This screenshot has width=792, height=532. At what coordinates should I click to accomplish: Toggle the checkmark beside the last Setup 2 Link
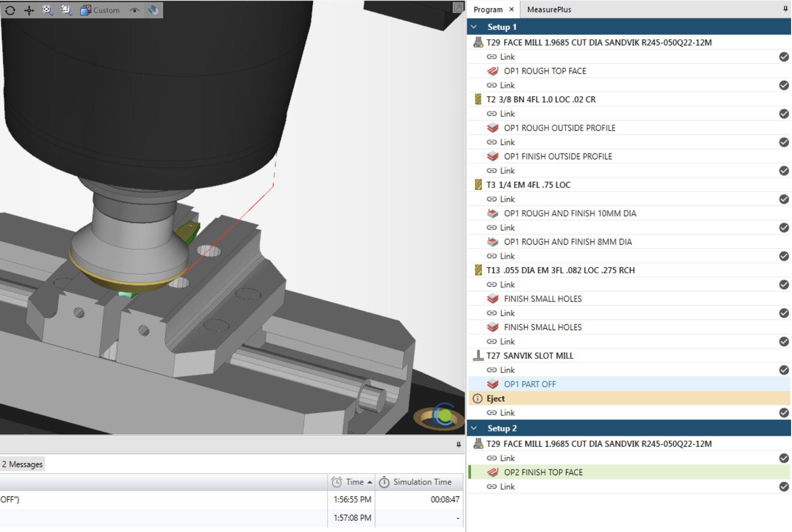(x=784, y=486)
